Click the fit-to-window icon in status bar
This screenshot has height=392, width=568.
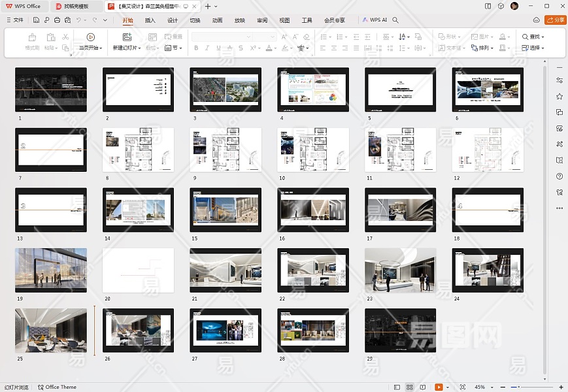pos(463,387)
